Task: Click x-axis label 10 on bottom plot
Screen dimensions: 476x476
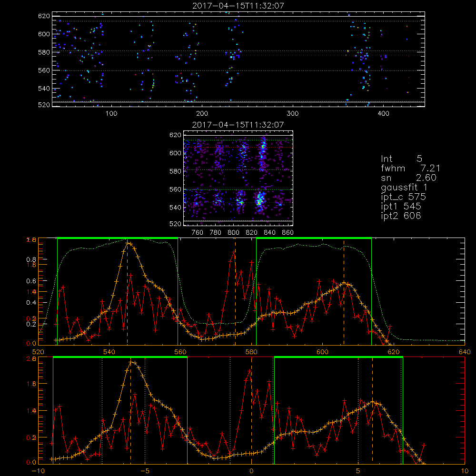Action: point(465,471)
